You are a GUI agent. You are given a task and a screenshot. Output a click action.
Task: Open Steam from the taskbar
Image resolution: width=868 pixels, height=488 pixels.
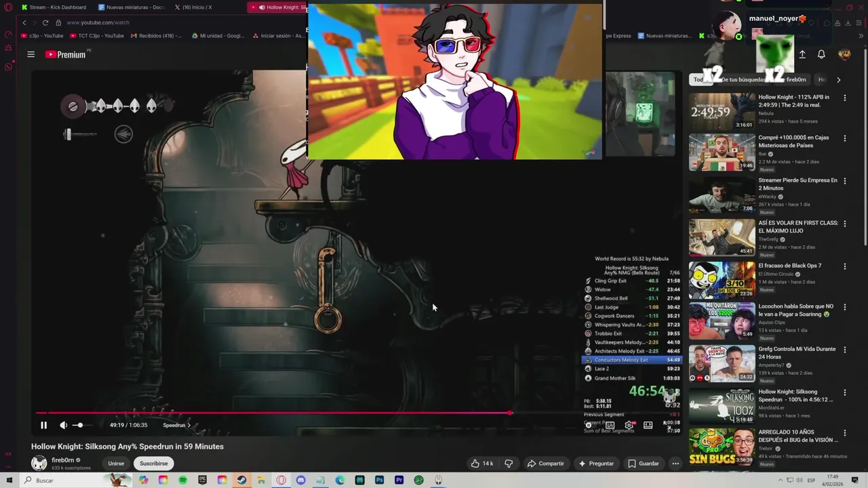tap(242, 480)
